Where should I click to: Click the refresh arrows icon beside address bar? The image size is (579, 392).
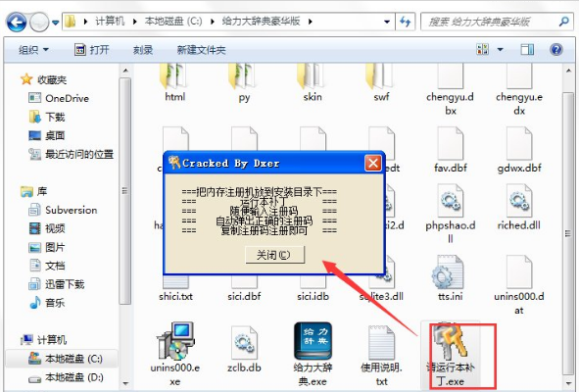[x=405, y=22]
